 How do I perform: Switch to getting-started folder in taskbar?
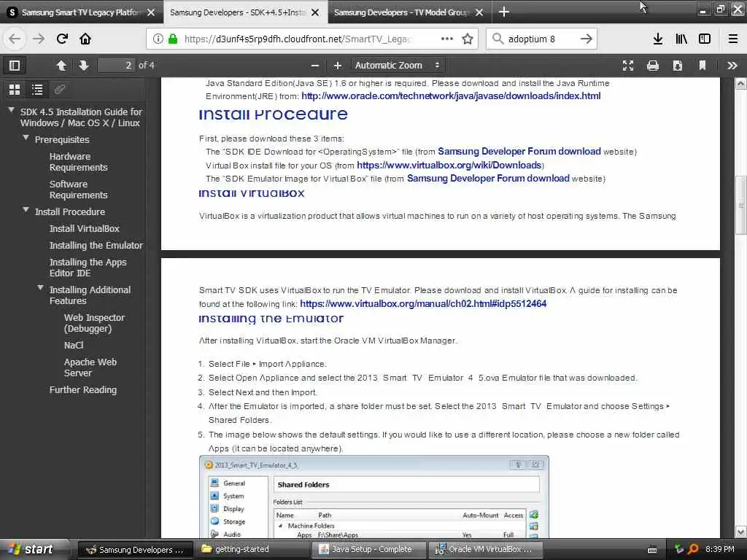pyautogui.click(x=253, y=549)
